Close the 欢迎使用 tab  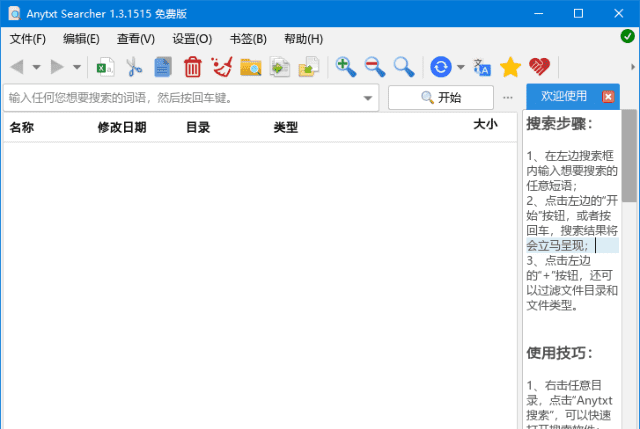(x=608, y=97)
